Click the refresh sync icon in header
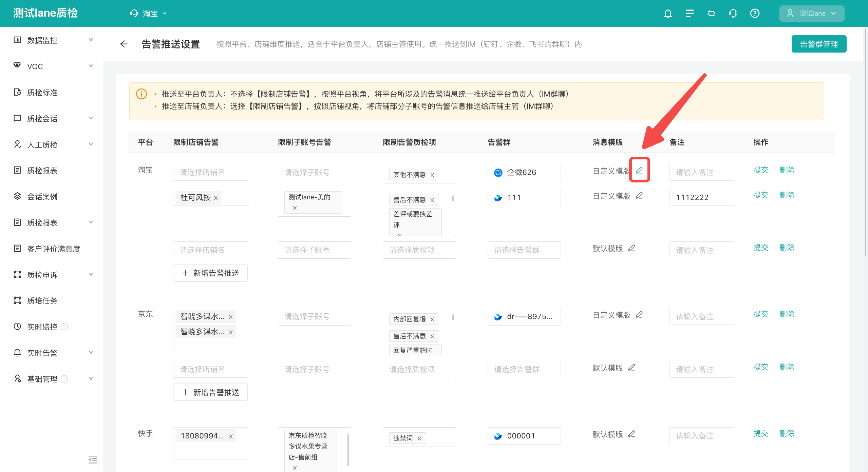The image size is (868, 472). tap(711, 14)
